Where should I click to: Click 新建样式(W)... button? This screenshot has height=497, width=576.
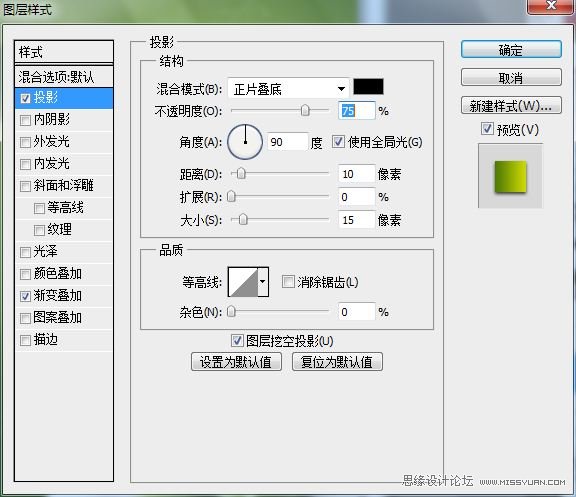tap(511, 105)
